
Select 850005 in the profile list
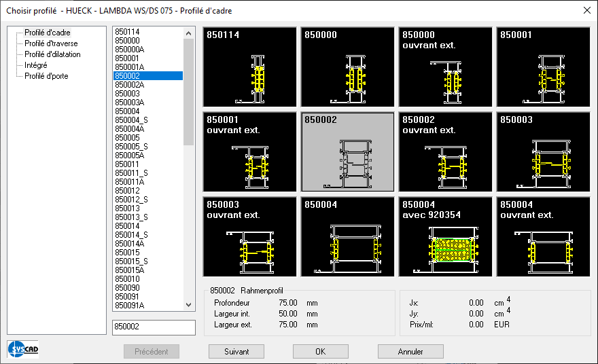click(x=148, y=138)
